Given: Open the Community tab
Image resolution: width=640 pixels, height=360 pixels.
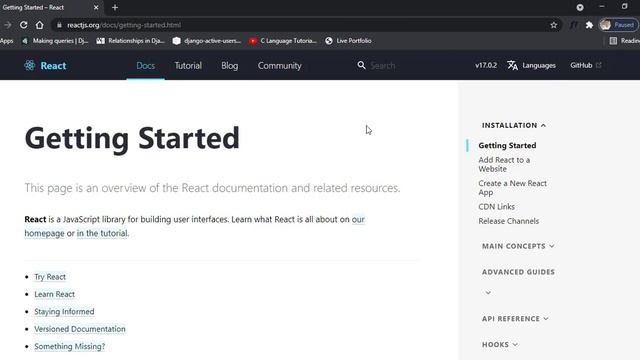Looking at the screenshot, I should point(280,65).
